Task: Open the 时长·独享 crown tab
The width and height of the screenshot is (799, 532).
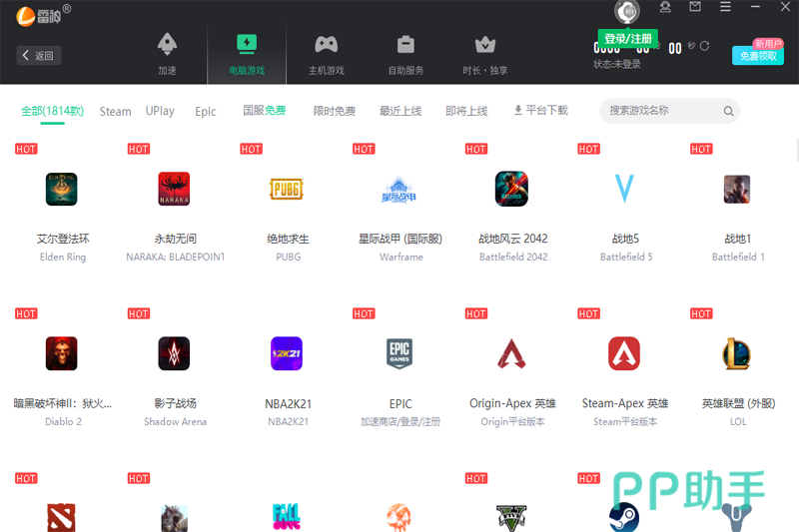Action: [x=485, y=54]
